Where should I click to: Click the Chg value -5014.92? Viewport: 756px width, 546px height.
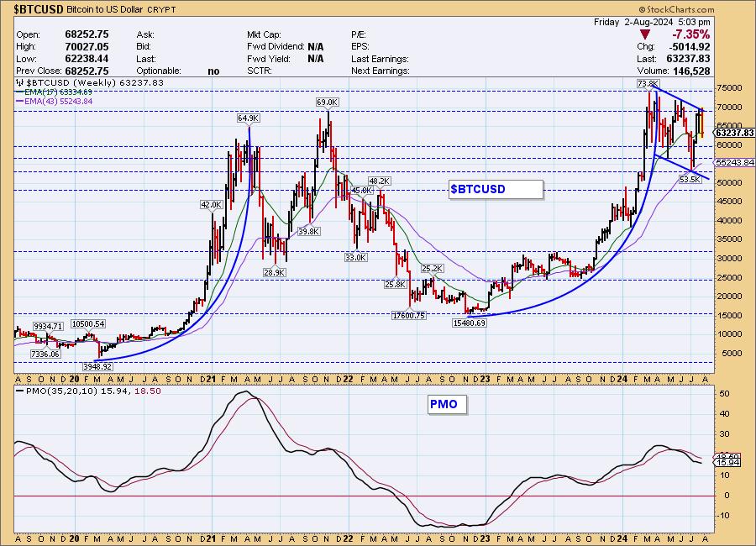tap(690, 47)
